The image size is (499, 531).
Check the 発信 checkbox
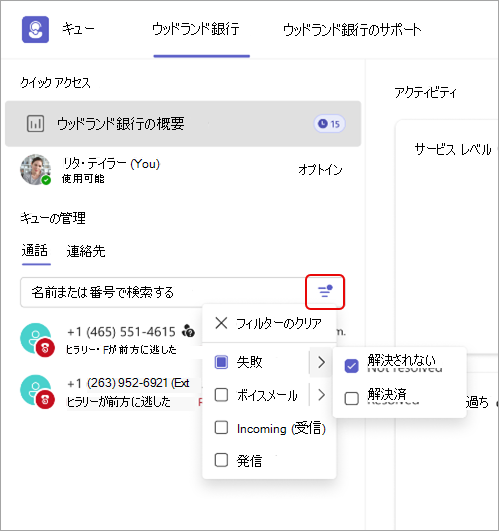[221, 460]
